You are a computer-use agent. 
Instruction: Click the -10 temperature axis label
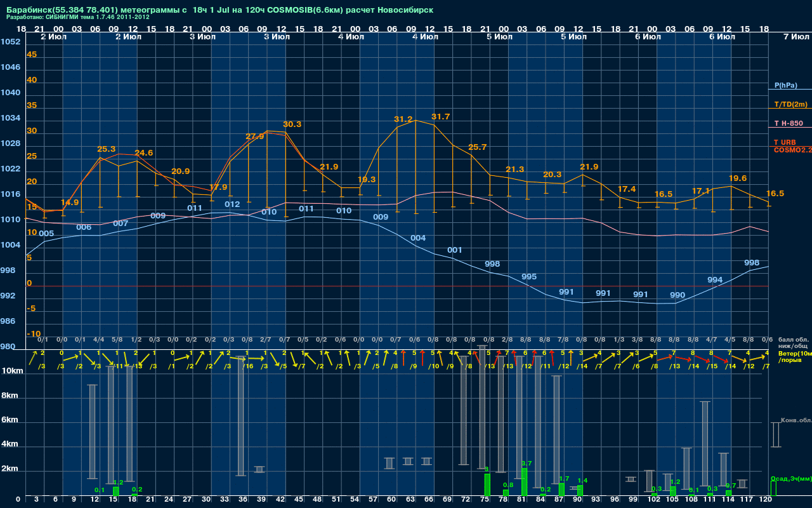[34, 334]
